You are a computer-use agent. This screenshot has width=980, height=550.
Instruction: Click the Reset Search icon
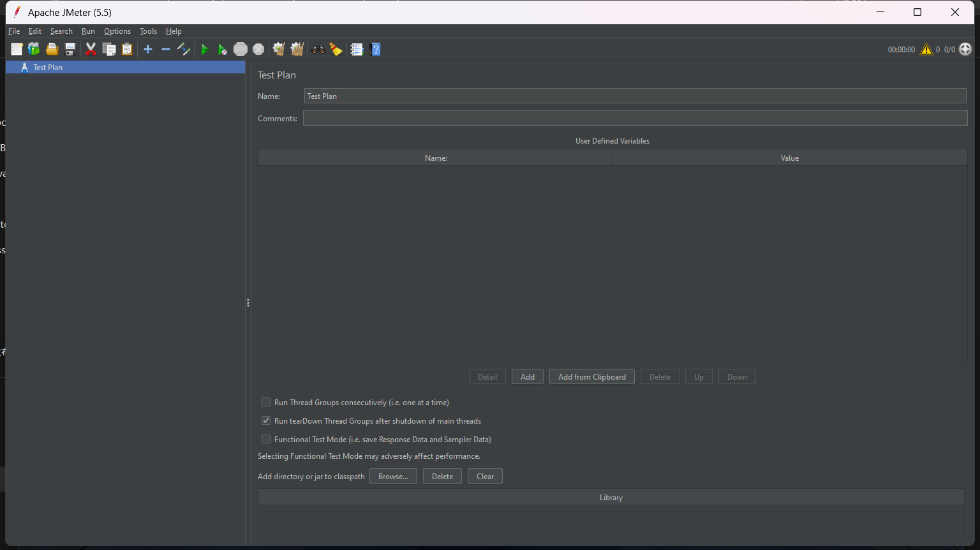tap(336, 49)
